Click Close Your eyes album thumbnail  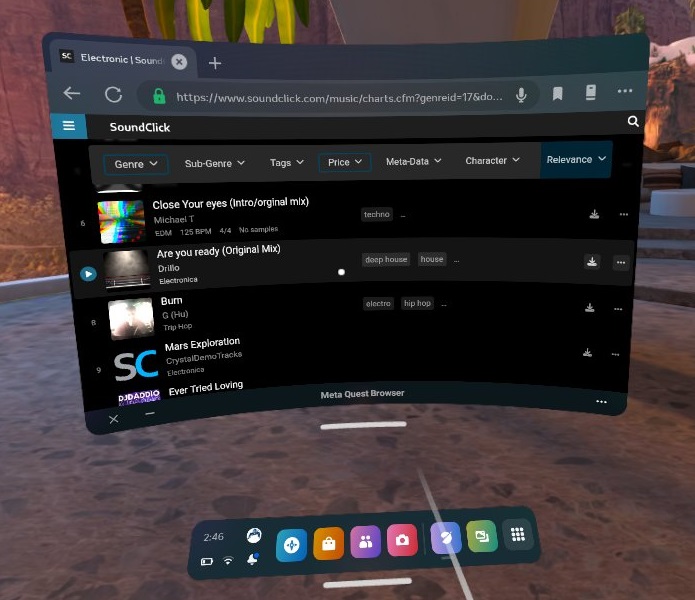click(x=121, y=222)
